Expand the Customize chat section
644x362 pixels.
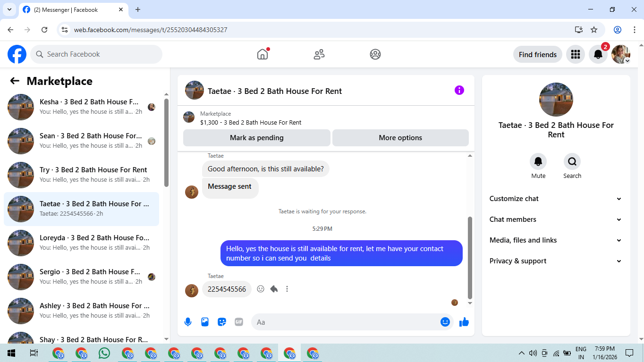click(x=556, y=199)
